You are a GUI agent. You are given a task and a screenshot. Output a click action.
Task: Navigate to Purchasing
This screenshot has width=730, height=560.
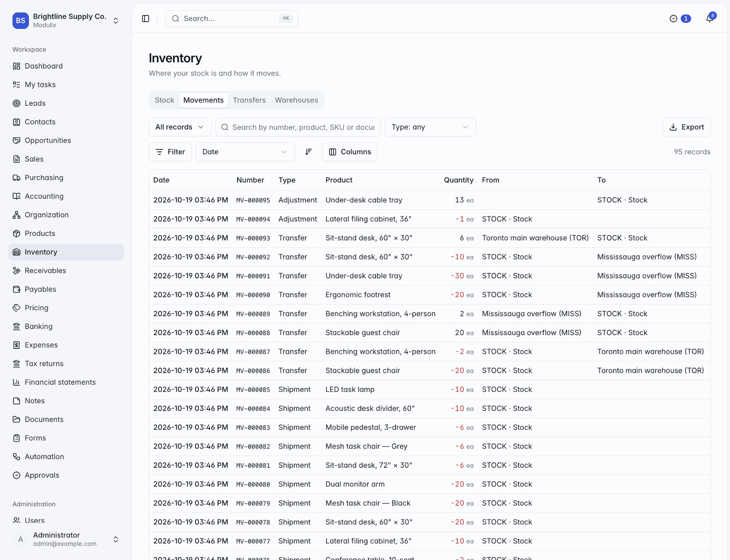tap(66, 178)
